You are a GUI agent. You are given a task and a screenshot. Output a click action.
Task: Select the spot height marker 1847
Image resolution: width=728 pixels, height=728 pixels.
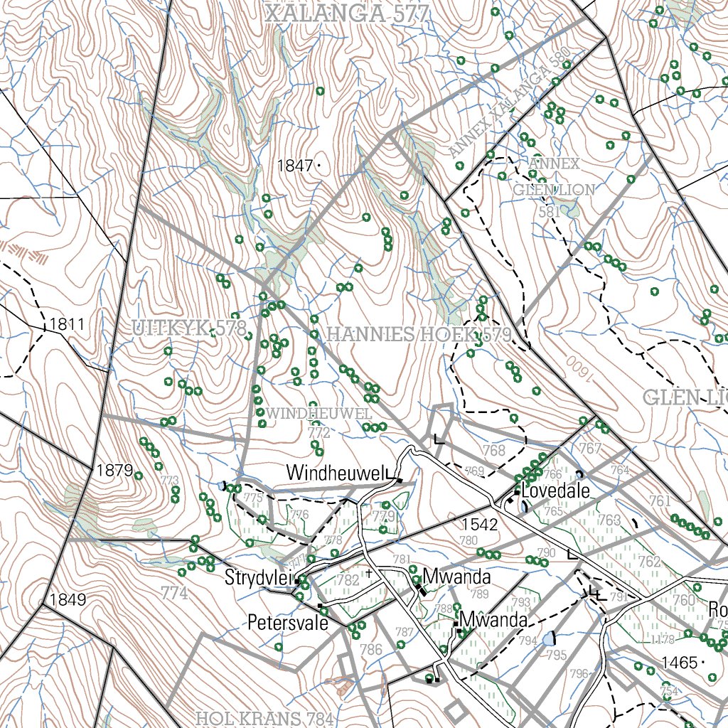click(x=294, y=165)
